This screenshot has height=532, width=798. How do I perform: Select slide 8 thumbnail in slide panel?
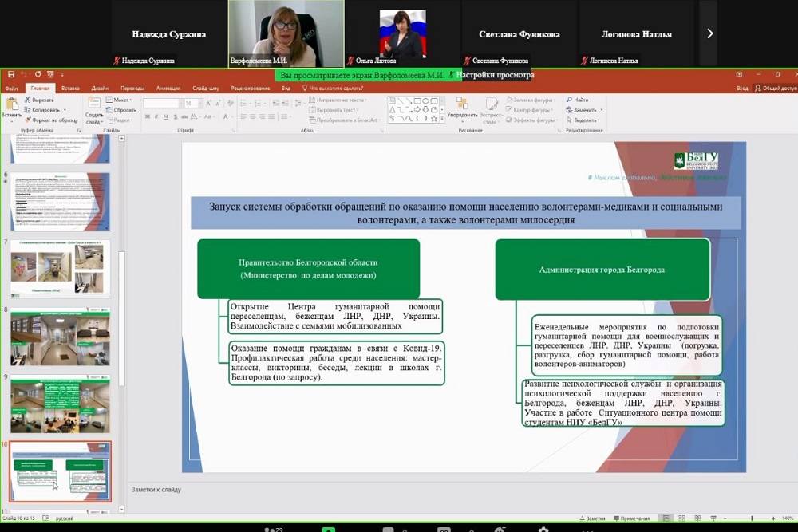tap(61, 335)
